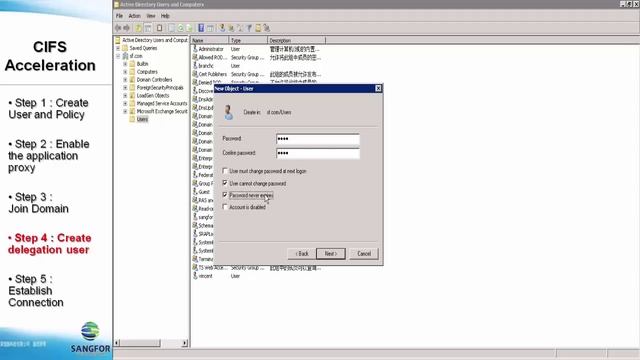Expand the Managed Service Accounts node
The width and height of the screenshot is (640, 360).
125,103
